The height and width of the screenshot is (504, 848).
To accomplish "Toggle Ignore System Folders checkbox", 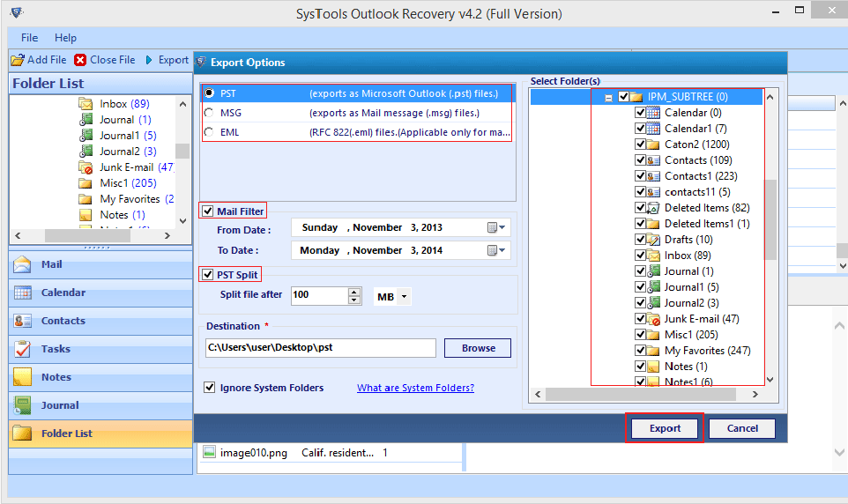I will point(210,388).
